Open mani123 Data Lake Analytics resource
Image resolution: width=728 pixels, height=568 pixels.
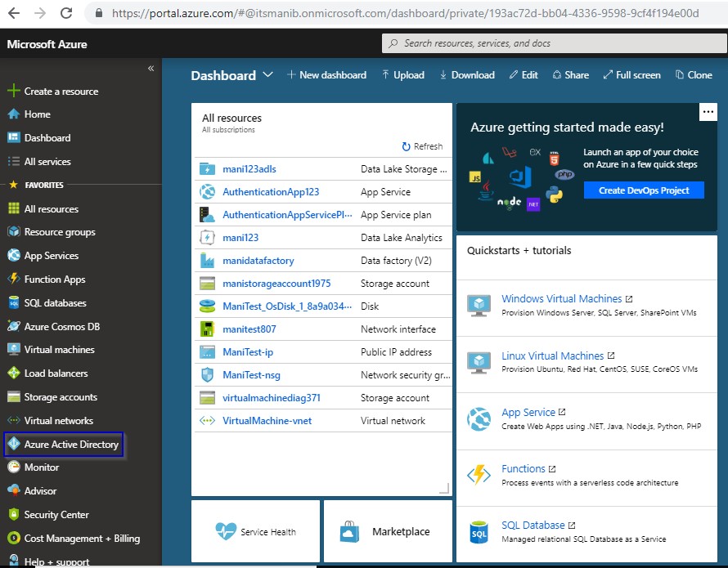click(240, 237)
